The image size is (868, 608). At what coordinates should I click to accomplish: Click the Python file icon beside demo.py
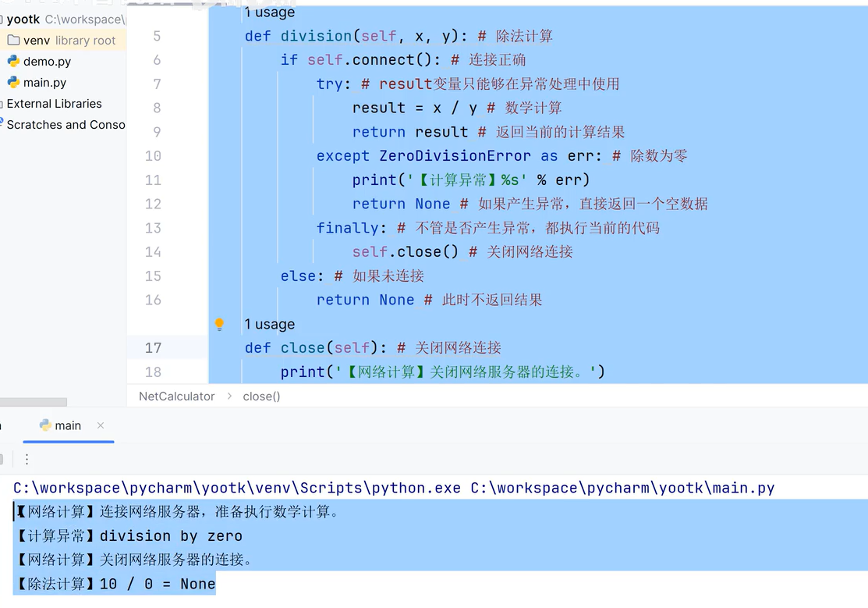(16, 60)
